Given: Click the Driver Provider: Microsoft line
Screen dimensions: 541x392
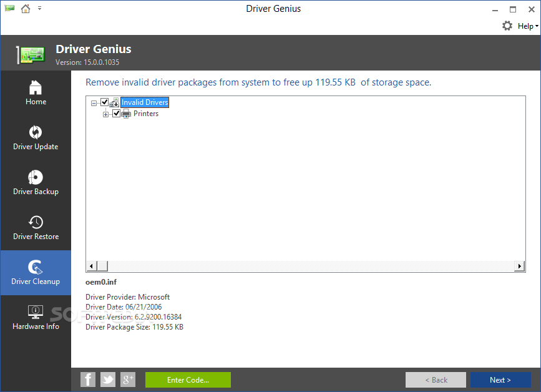Looking at the screenshot, I should pyautogui.click(x=128, y=297).
